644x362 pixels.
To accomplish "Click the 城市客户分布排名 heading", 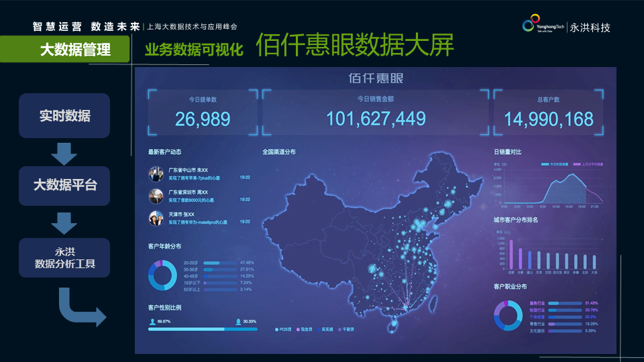I will pos(516,220).
